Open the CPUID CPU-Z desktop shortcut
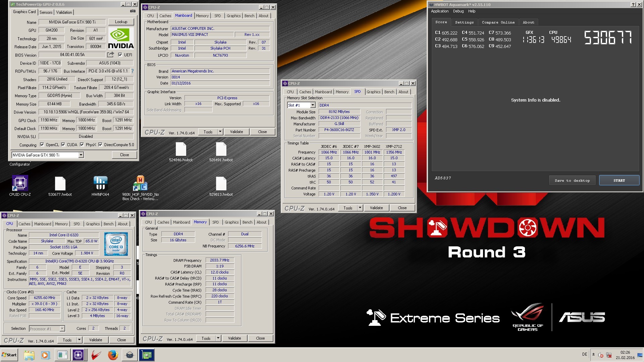The width and height of the screenshot is (644, 362). [x=20, y=186]
